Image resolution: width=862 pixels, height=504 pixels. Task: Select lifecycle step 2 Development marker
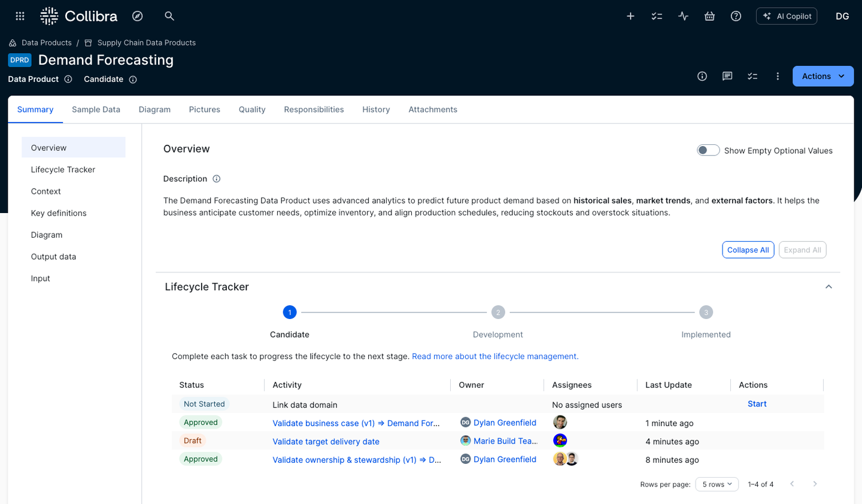pos(497,312)
